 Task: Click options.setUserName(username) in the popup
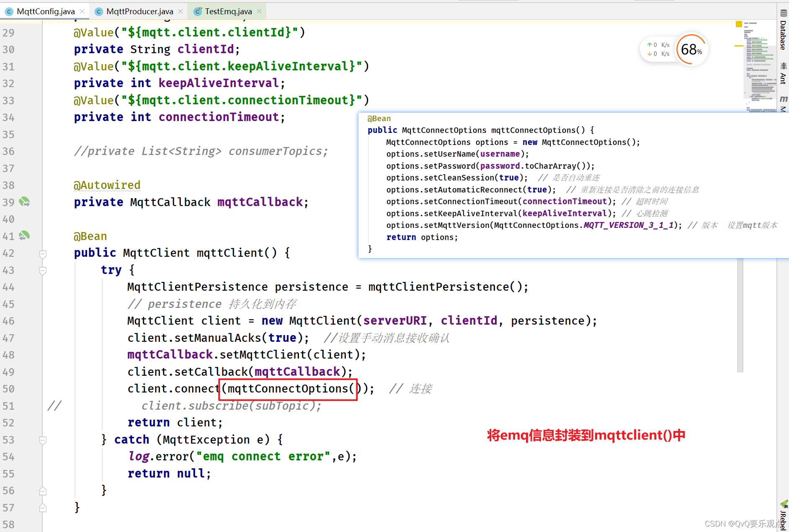[457, 154]
